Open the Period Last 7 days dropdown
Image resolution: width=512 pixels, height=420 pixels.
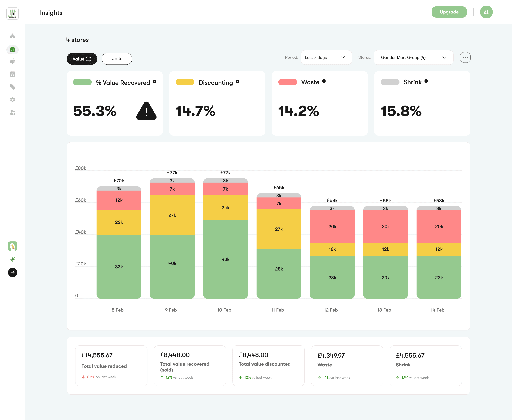(x=326, y=58)
